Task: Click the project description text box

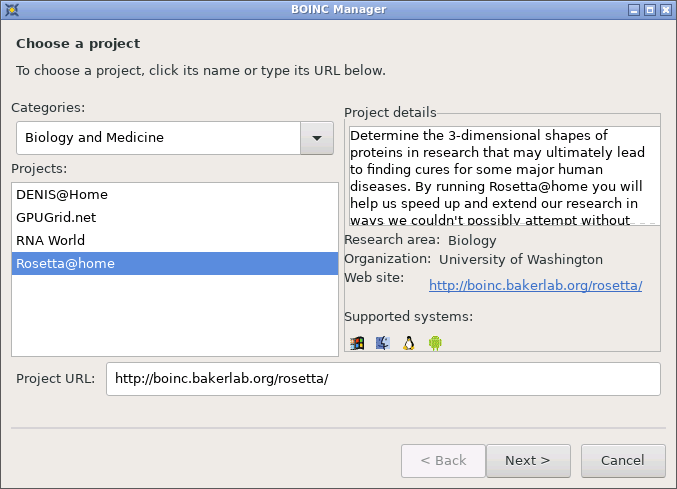Action: tap(504, 176)
